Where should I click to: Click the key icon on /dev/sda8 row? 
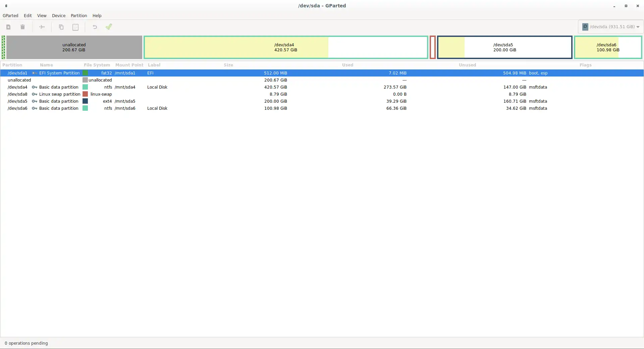pos(34,94)
